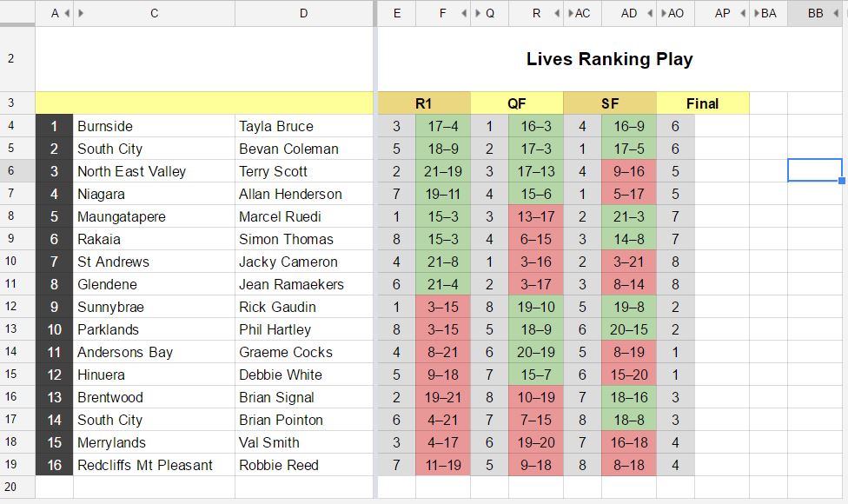Expand hidden columns right of column A
Viewport: 848px width, 504px height.
click(68, 13)
